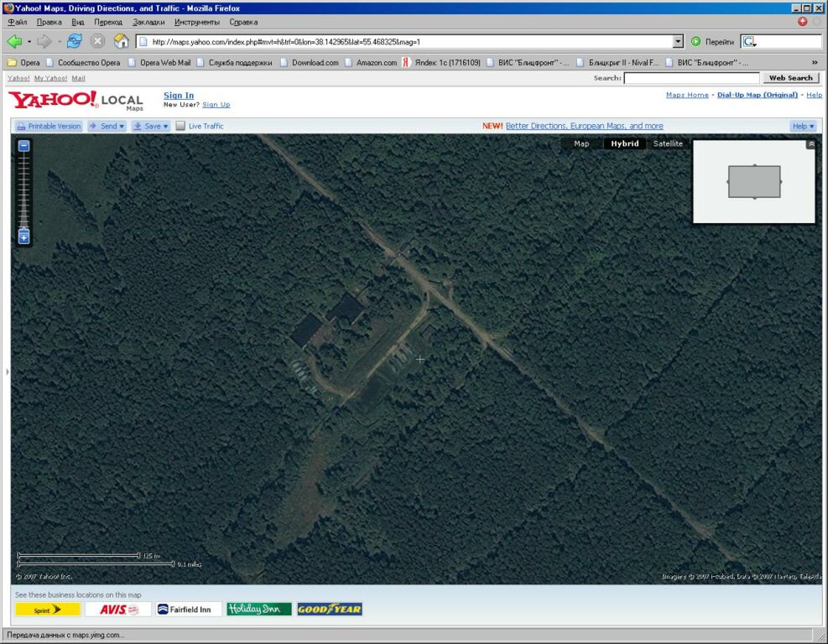This screenshot has height=644, width=828.
Task: Click the grey Forward arrow
Action: pos(44,41)
